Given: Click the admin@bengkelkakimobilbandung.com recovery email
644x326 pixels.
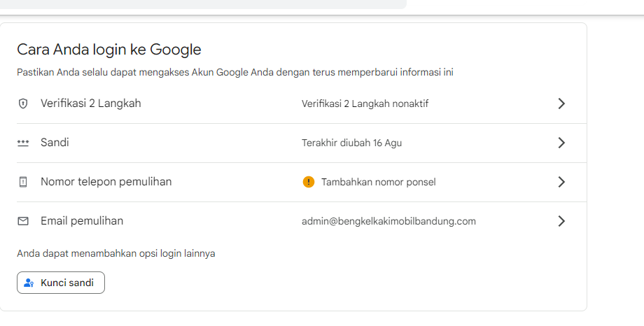Looking at the screenshot, I should 388,221.
